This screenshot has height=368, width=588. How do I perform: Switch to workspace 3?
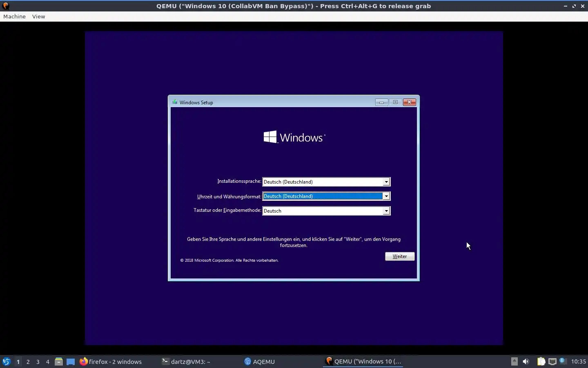point(38,361)
